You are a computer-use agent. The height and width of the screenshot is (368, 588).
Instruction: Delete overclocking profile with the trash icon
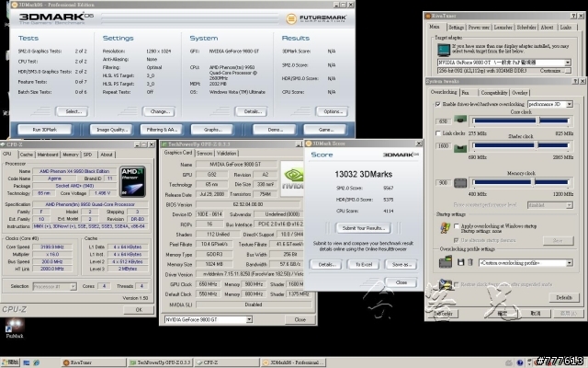tap(470, 262)
